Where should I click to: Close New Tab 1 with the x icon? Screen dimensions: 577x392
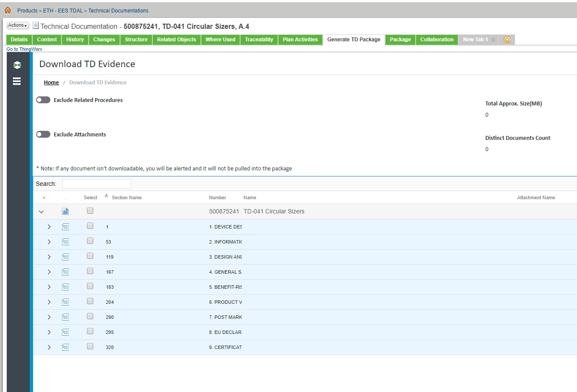click(493, 40)
